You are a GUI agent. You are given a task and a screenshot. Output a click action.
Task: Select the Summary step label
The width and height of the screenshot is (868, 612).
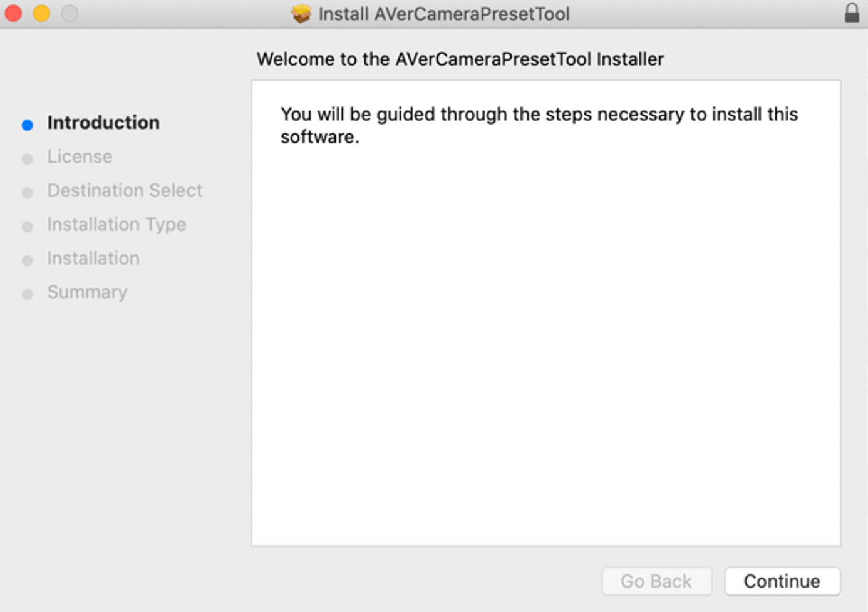coord(87,292)
